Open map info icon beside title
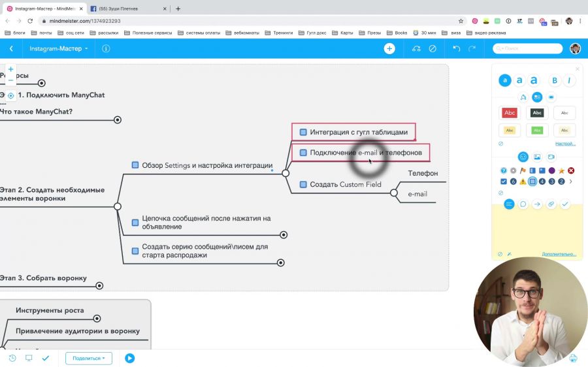Screen dimensions: 588x367 [106, 48]
